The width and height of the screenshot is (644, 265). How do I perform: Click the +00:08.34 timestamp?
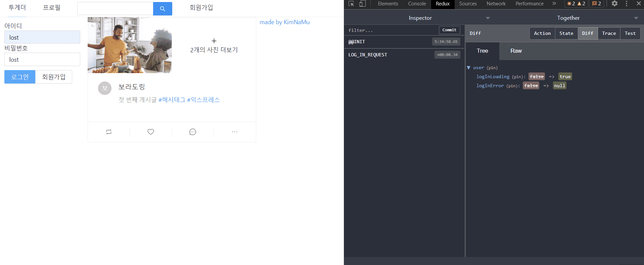click(447, 55)
